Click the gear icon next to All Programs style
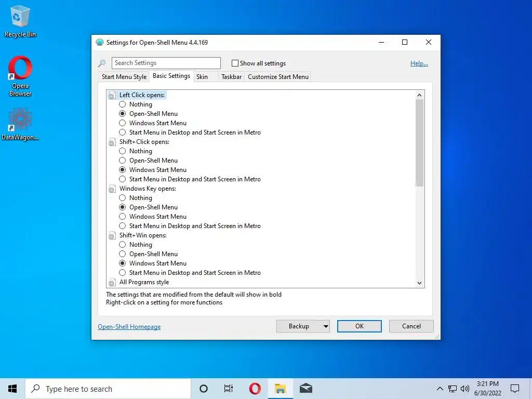532x399 pixels. click(112, 282)
